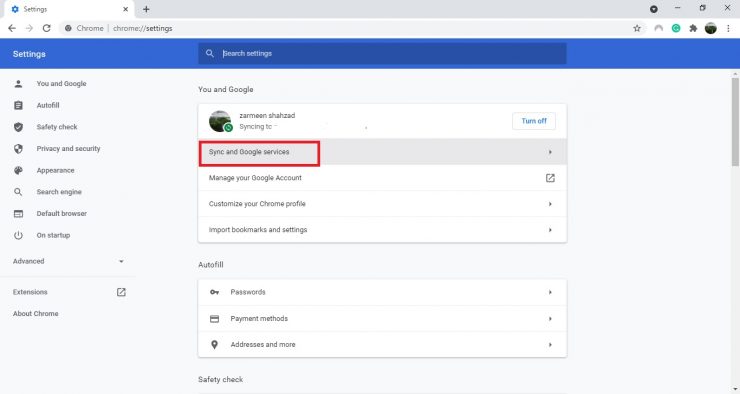This screenshot has width=740, height=394.
Task: Open About Chrome
Action: [x=35, y=314]
